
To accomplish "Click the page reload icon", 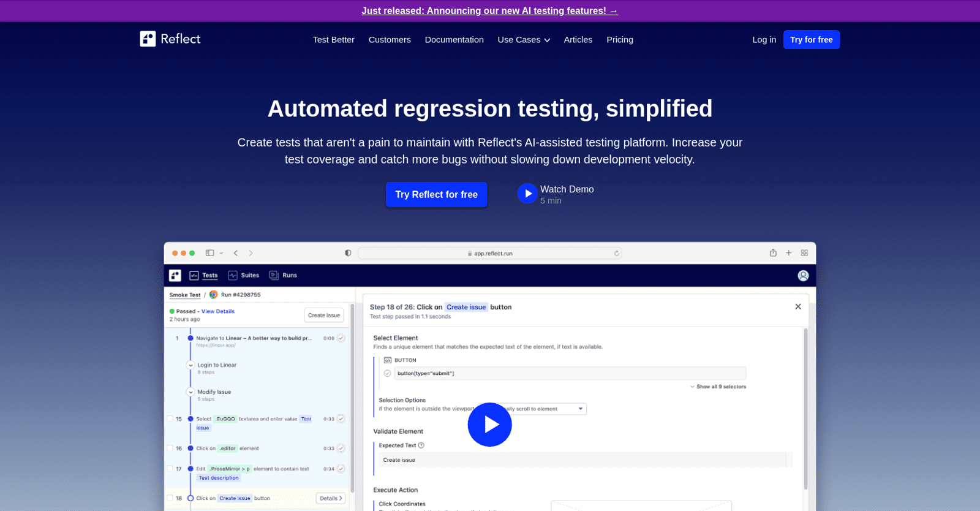I will click(x=617, y=253).
